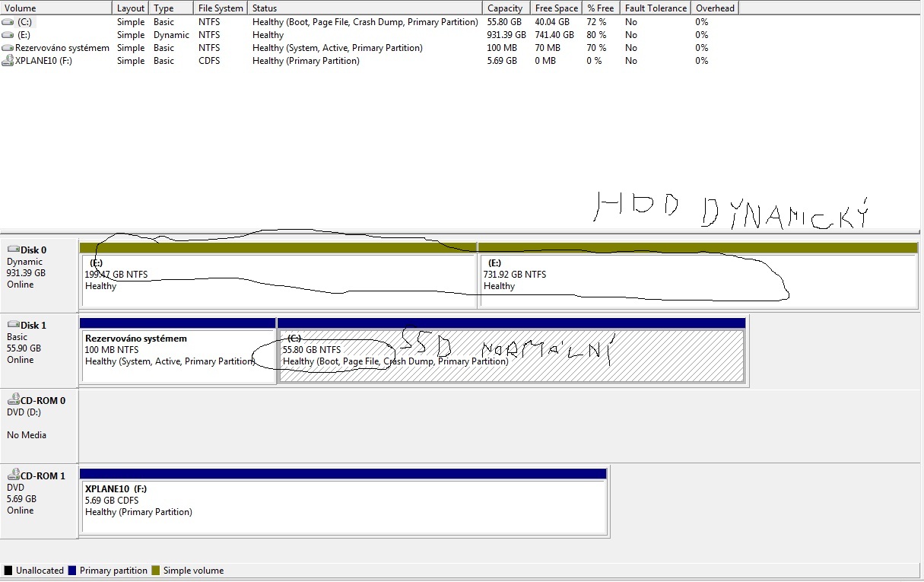Select the 199.47 GB NTFS E: partition
This screenshot has height=582, width=924.
coord(278,275)
